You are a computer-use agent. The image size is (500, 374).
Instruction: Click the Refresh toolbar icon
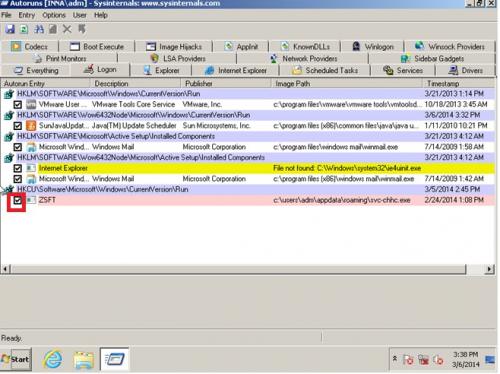tap(24, 29)
